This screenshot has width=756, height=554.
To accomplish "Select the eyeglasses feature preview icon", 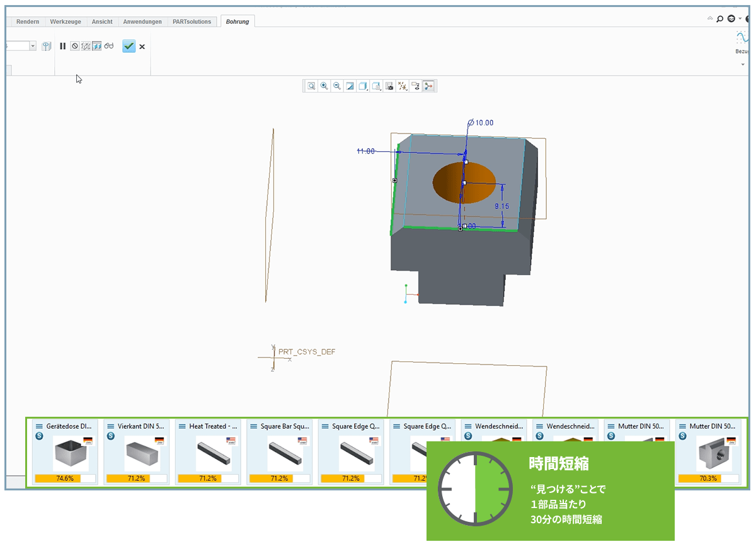I will pos(109,45).
